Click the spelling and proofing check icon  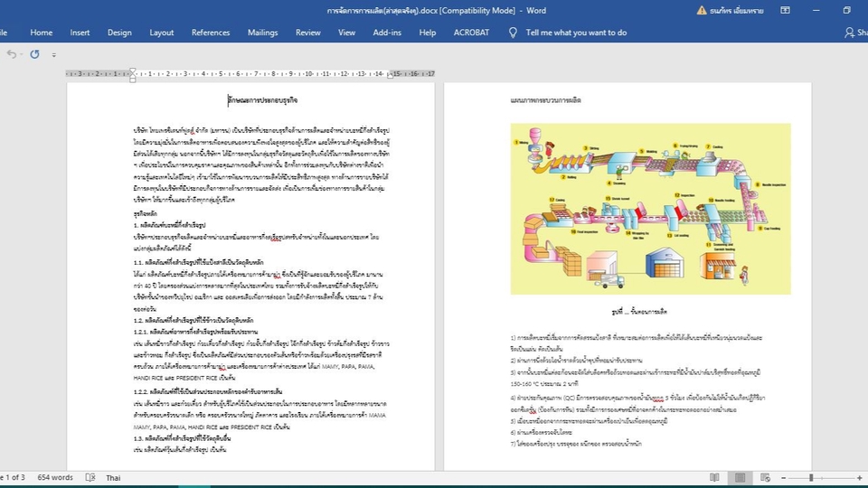tap(90, 477)
